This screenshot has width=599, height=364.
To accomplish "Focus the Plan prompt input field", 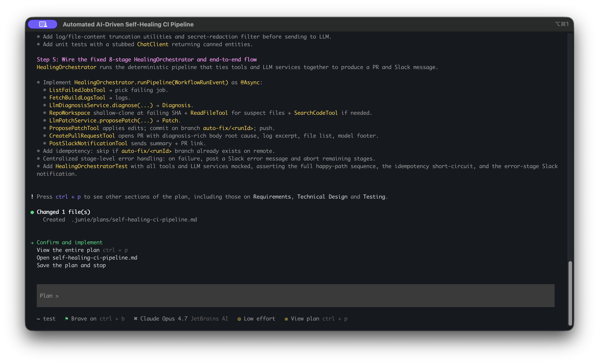I will (295, 296).
